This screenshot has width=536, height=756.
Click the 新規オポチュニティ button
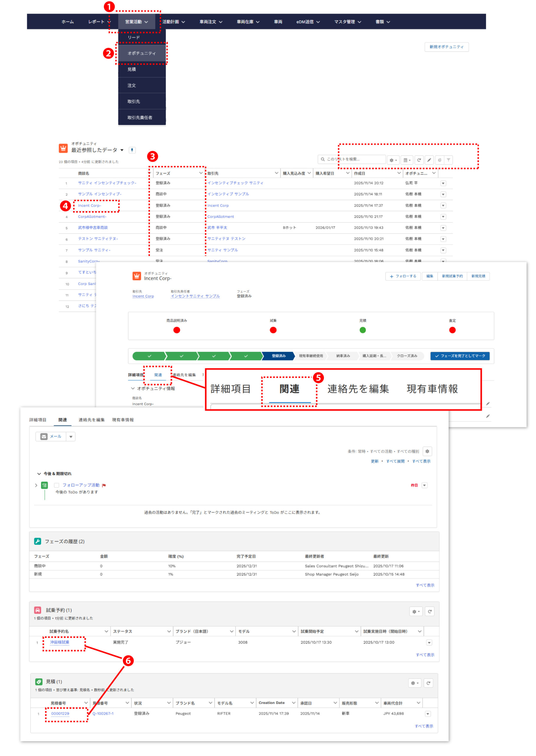point(446,47)
